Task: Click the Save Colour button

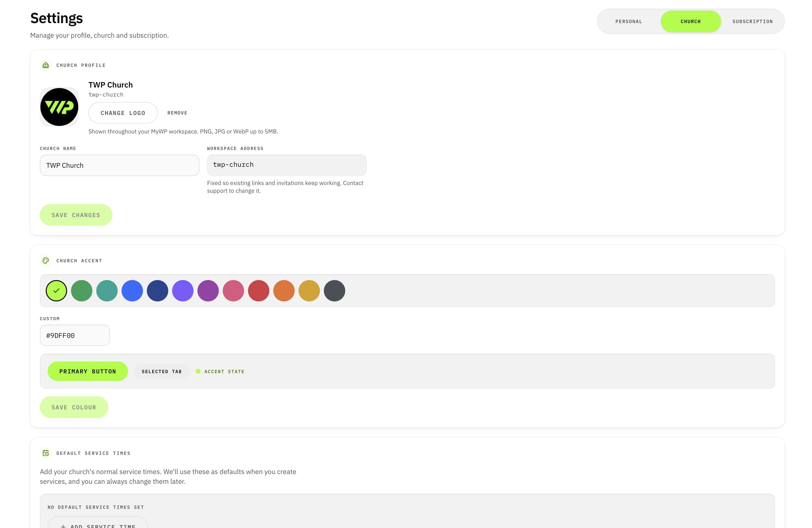Action: coord(74,407)
